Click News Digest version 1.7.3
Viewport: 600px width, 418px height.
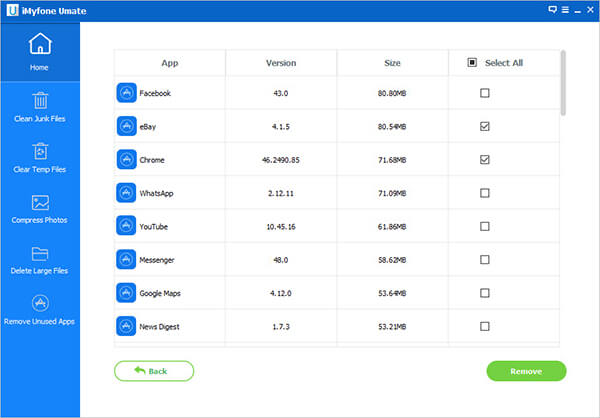280,327
